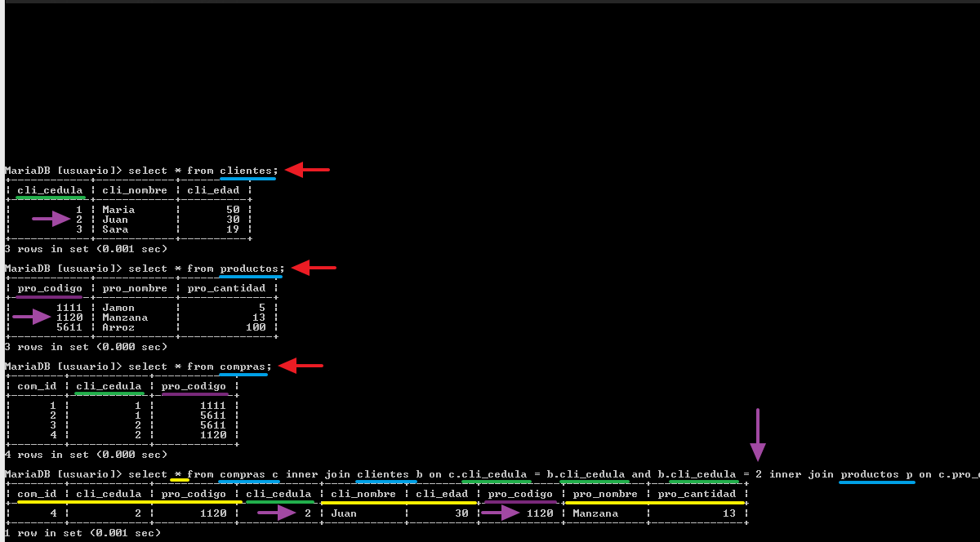Click Arroz in the productos table
980x542 pixels.
(x=118, y=327)
